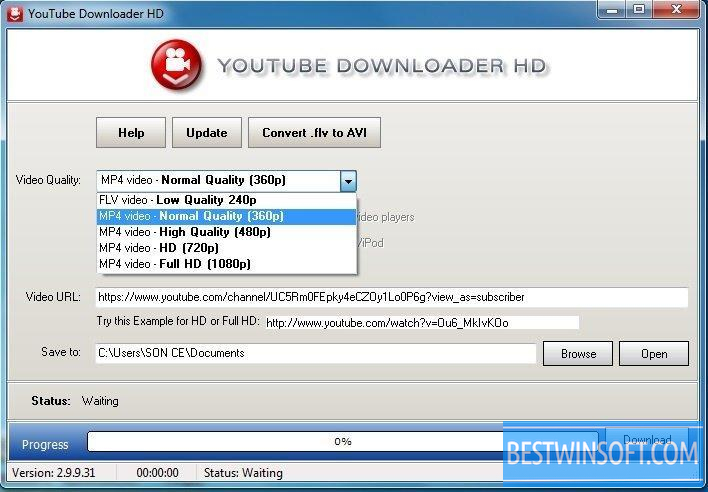
Task: Click the Progress label
Action: tap(45, 445)
